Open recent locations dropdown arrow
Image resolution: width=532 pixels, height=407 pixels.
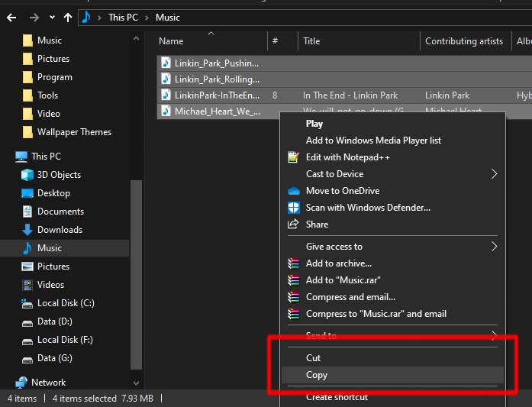[x=52, y=17]
